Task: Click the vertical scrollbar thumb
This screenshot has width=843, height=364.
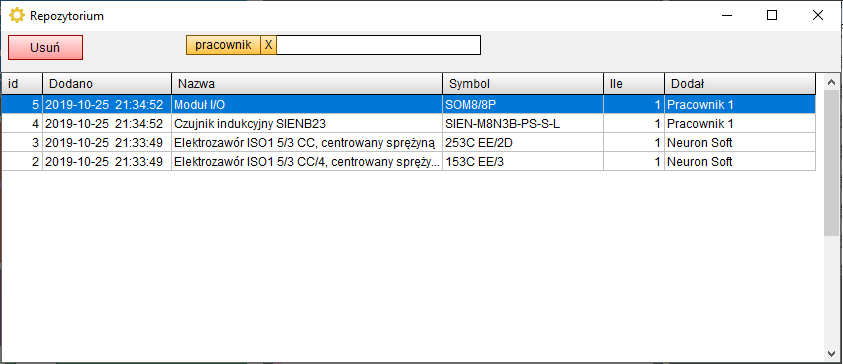Action: [x=831, y=164]
